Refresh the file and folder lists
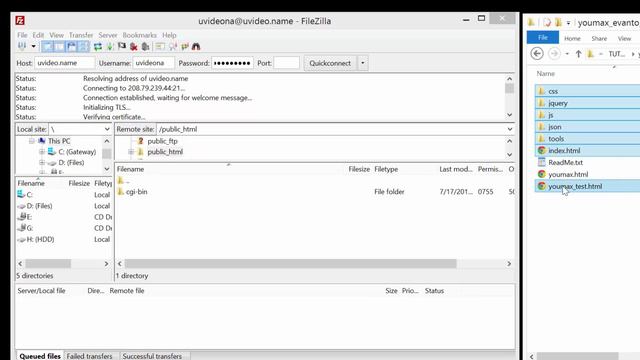This screenshot has width=640, height=360. [x=98, y=47]
